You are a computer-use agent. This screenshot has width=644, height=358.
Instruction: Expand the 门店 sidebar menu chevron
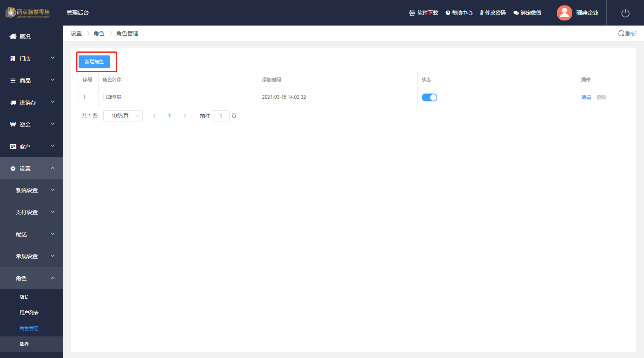click(x=53, y=58)
